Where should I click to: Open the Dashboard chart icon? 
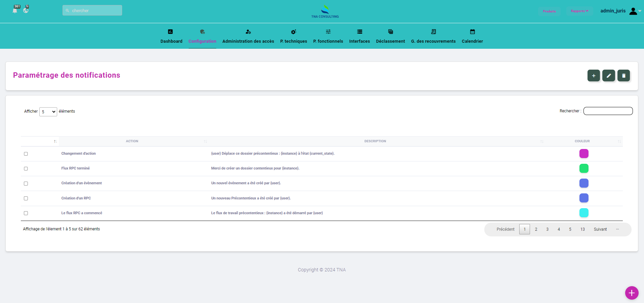pyautogui.click(x=171, y=32)
